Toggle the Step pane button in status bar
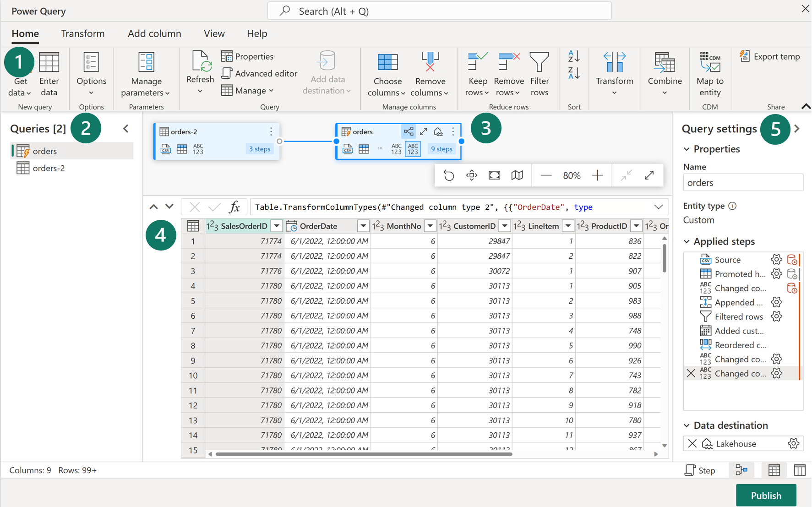 pyautogui.click(x=700, y=470)
